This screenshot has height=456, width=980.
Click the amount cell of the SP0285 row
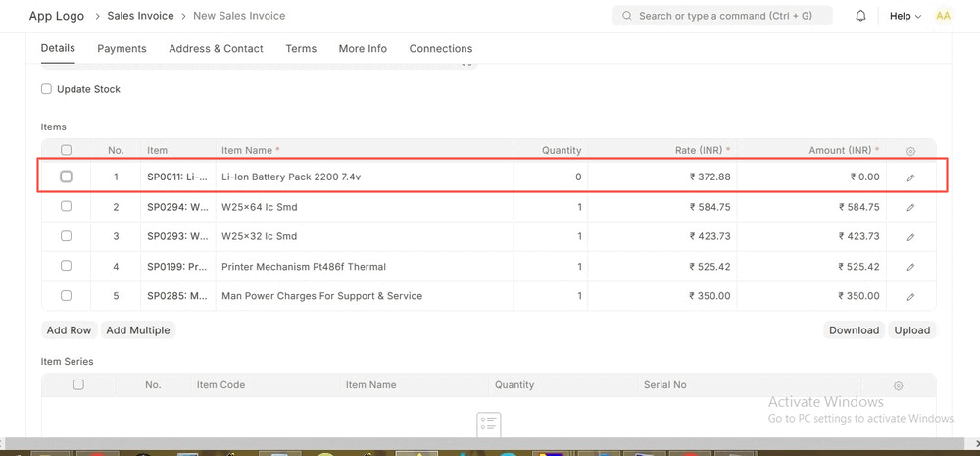811,296
